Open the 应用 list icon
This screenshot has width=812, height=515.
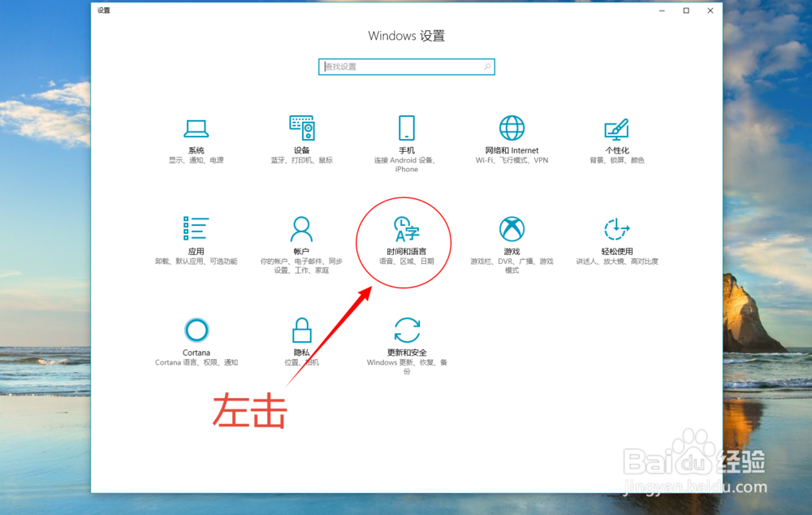pyautogui.click(x=197, y=228)
